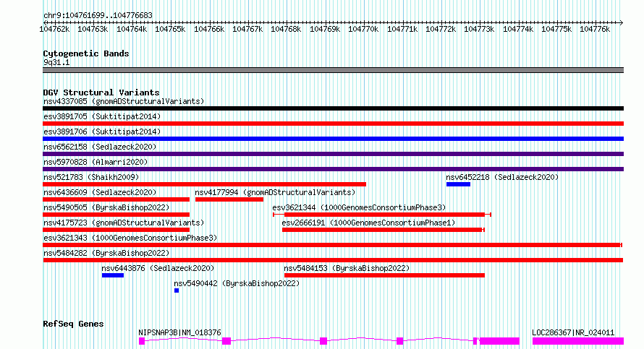Screen dimensions: 644x349
Task: Click the 9q31.1 band label
Action: [x=56, y=63]
